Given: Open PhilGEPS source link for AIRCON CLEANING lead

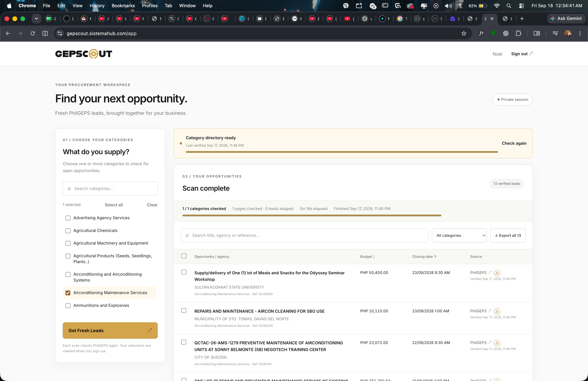Looking at the screenshot, I should click(481, 311).
